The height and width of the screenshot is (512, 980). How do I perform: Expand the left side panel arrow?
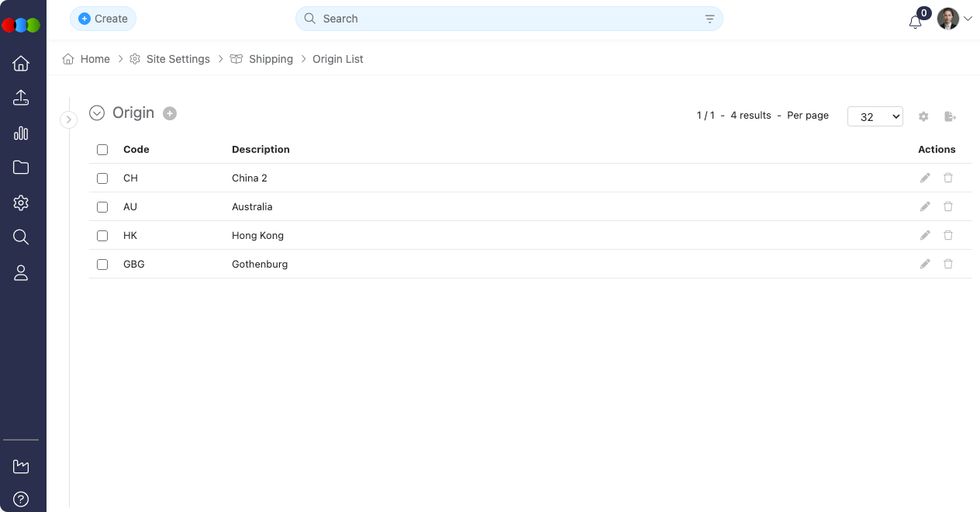click(x=69, y=119)
